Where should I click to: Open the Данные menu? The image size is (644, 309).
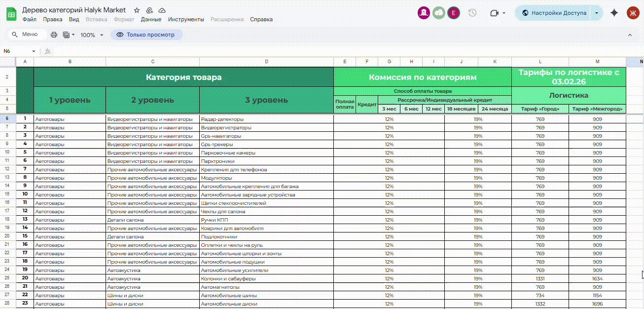[151, 20]
